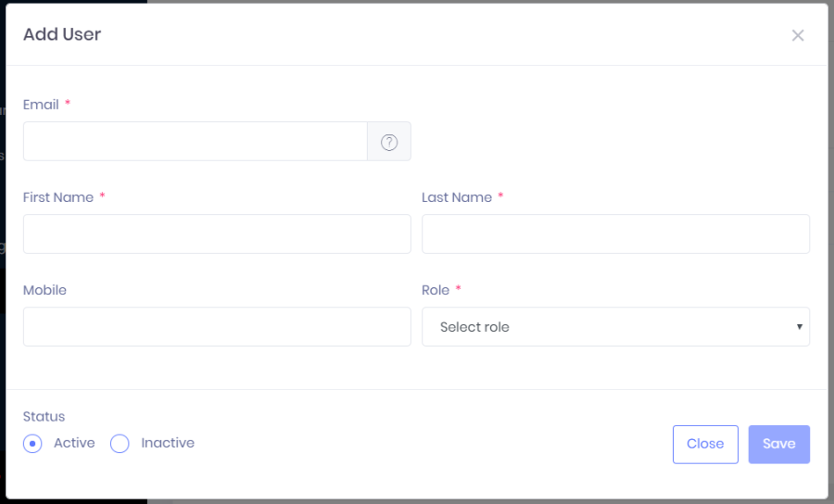Select the Last Name text field
Image resolution: width=834 pixels, height=504 pixels.
point(615,234)
